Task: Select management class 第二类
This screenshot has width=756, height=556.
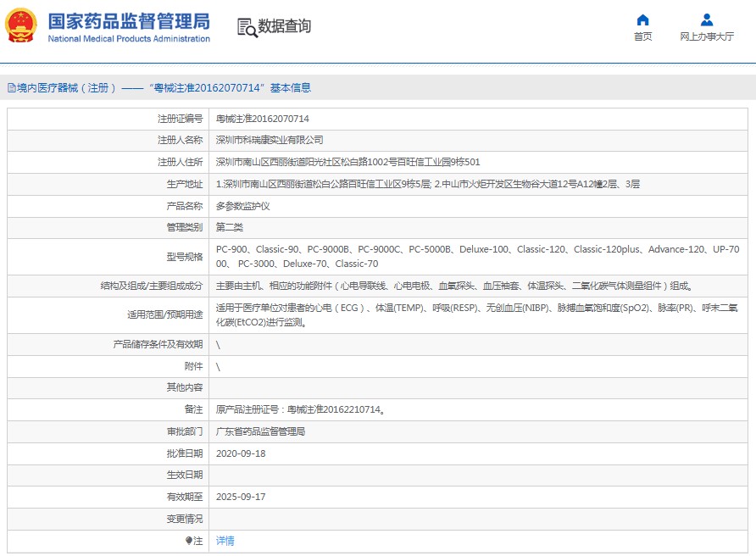Action: click(230, 227)
